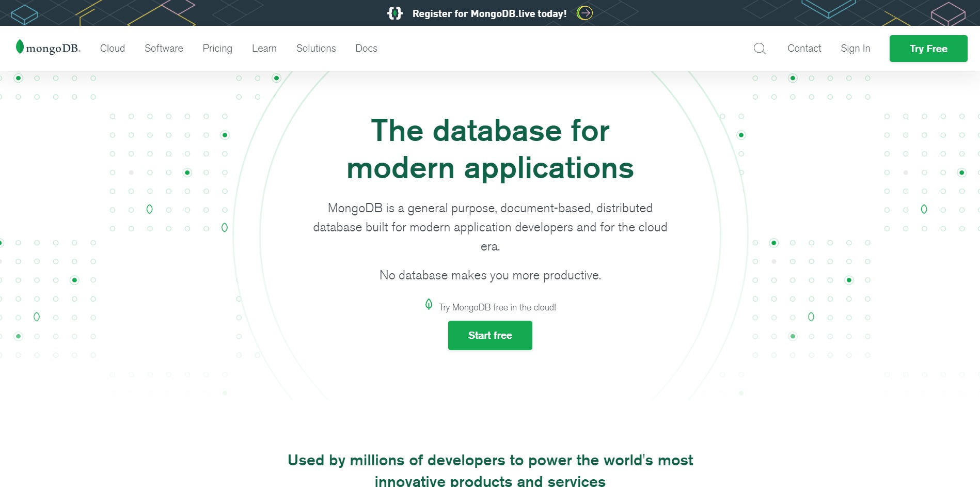This screenshot has width=980, height=487.
Task: Click the leaf icon beside Try MongoDB free
Action: click(429, 304)
